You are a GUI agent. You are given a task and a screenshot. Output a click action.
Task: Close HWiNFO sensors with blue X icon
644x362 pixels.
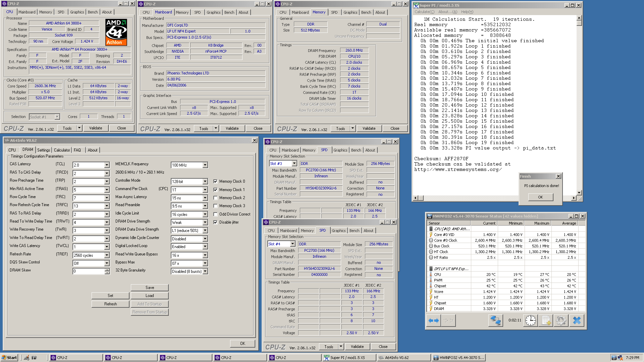click(577, 320)
